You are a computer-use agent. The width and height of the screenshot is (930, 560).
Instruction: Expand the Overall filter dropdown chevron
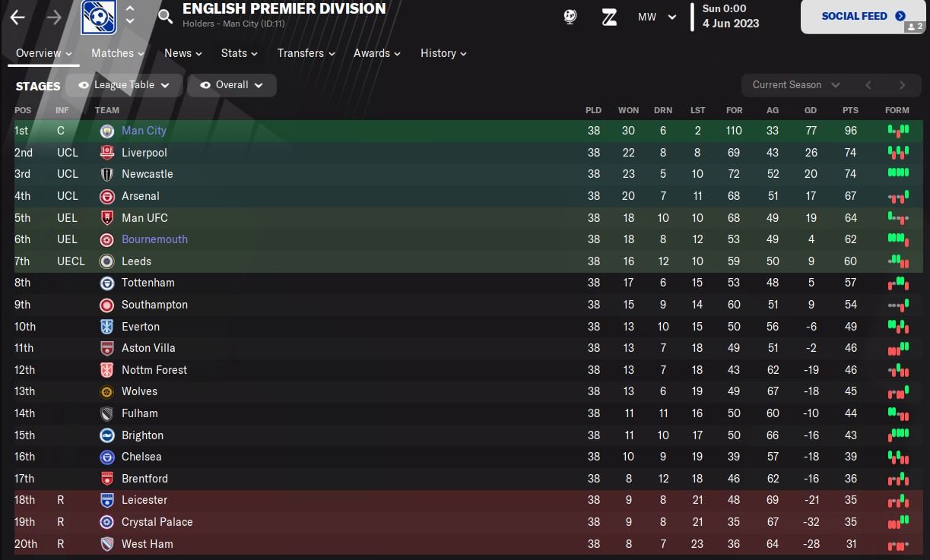click(x=259, y=85)
